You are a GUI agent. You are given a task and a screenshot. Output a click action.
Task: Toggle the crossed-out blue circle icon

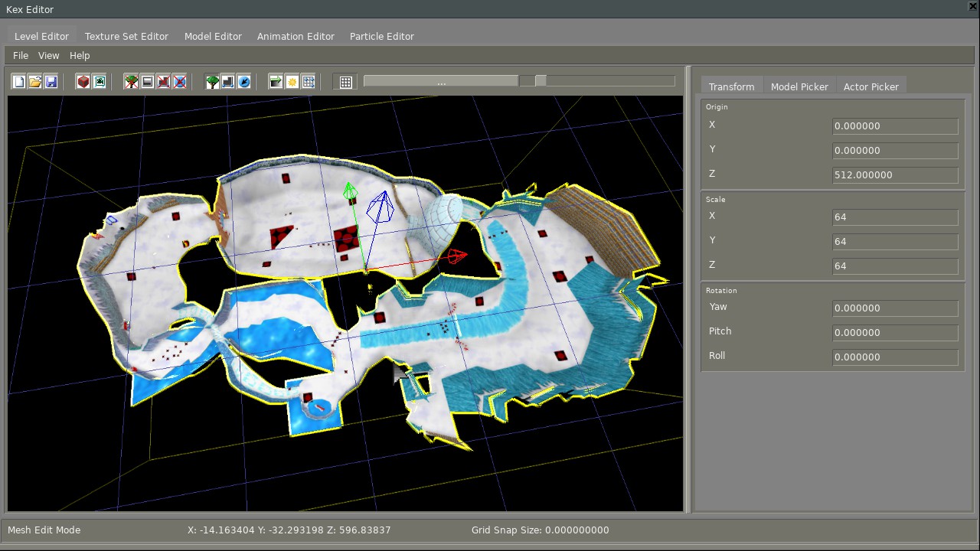180,82
